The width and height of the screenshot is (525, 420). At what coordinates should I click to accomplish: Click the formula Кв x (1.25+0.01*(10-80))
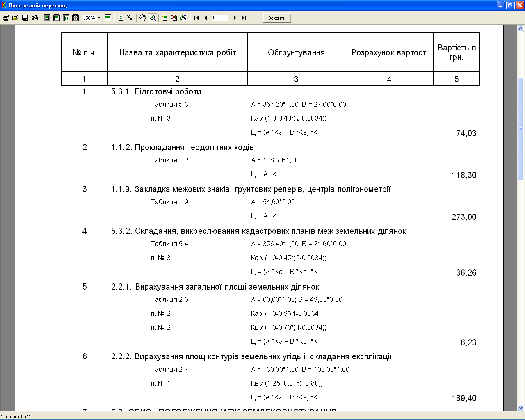287,383
